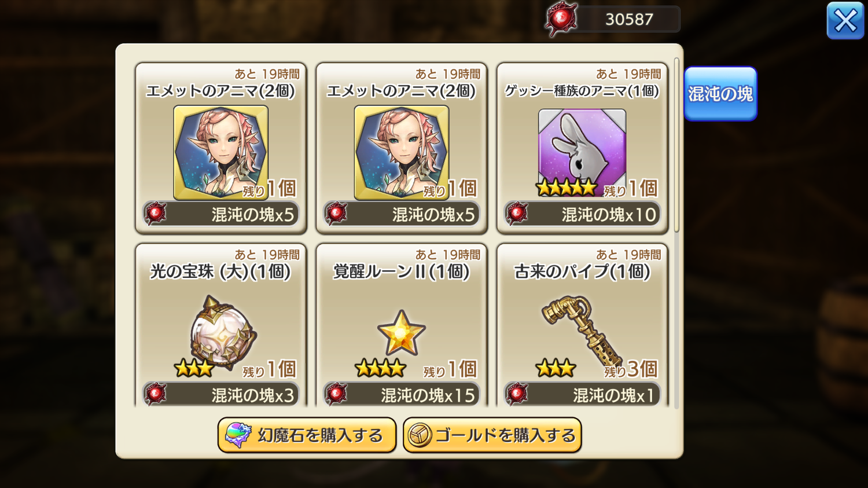The image size is (868, 488).
Task: Purchase ancient pipe for 混沌の塊x1
Action: pyautogui.click(x=582, y=395)
